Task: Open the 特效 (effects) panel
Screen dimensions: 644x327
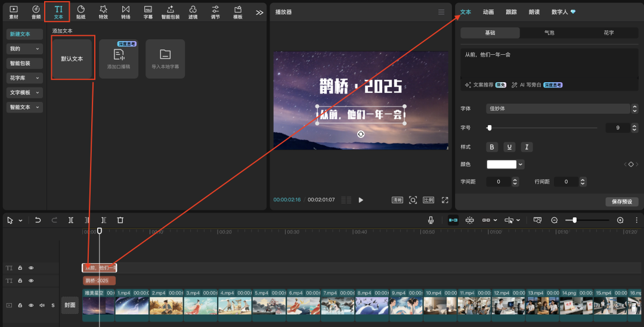Action: 103,12
